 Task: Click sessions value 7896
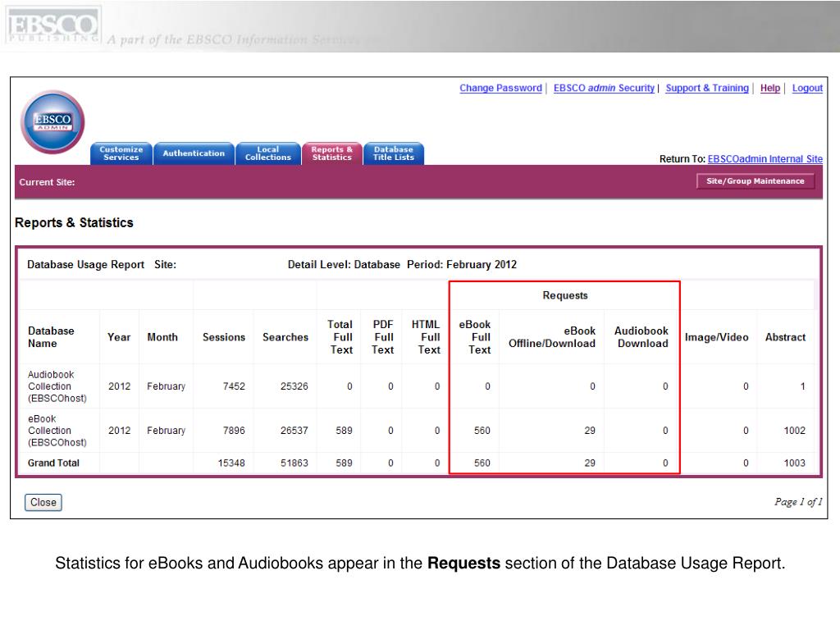click(234, 431)
